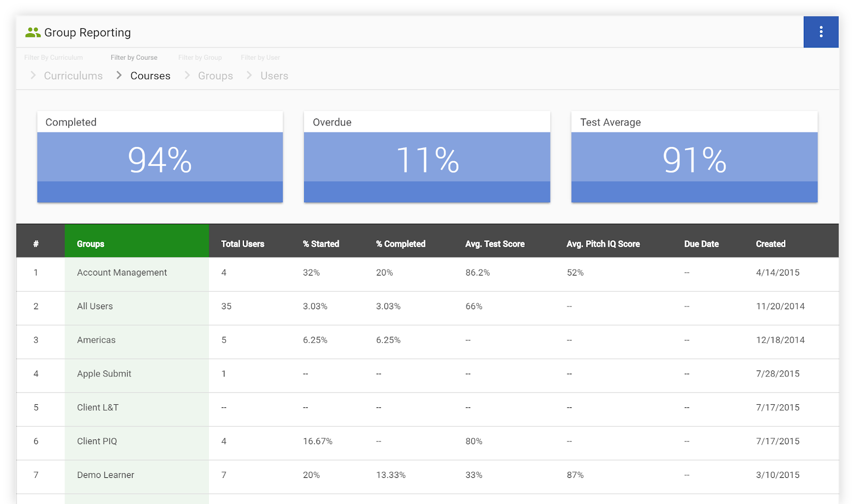Click the chevron before Courses
Screen dimensions: 855x504
click(119, 75)
